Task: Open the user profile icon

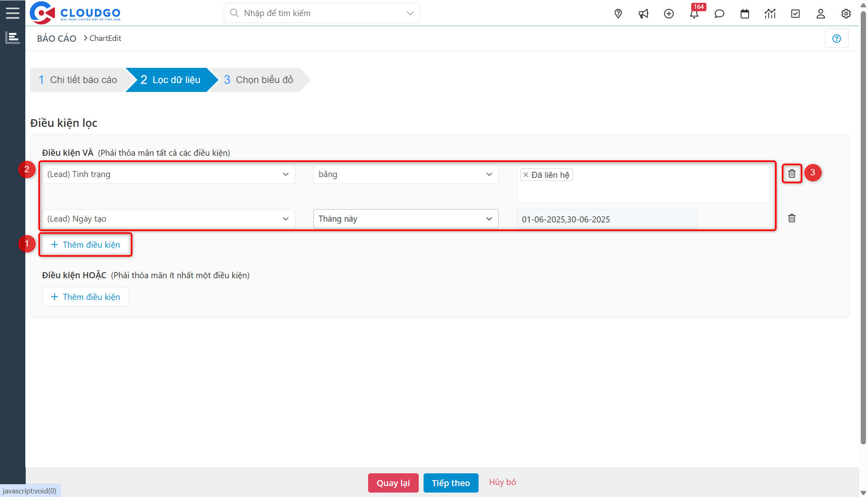Action: (821, 13)
